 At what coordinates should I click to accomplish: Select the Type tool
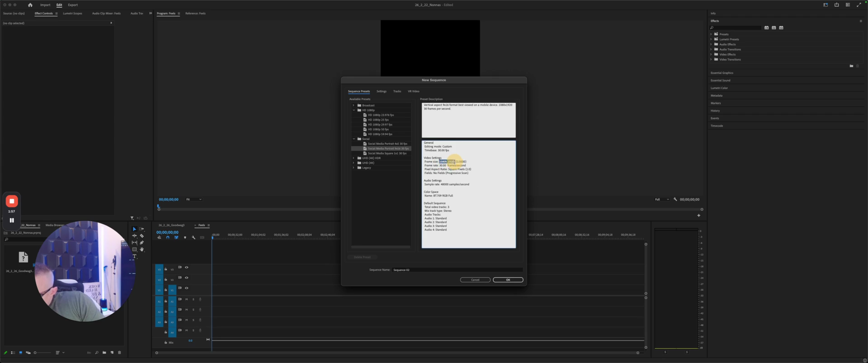(x=134, y=256)
